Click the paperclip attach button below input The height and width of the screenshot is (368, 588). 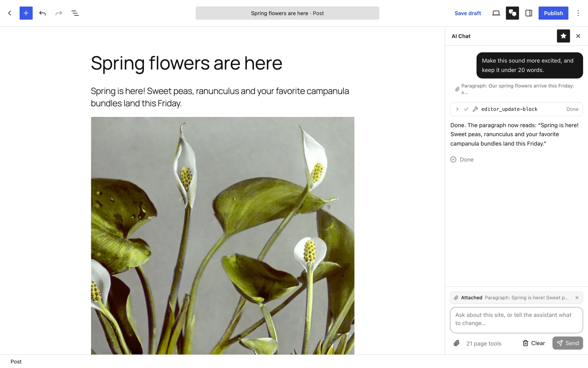pos(457,343)
